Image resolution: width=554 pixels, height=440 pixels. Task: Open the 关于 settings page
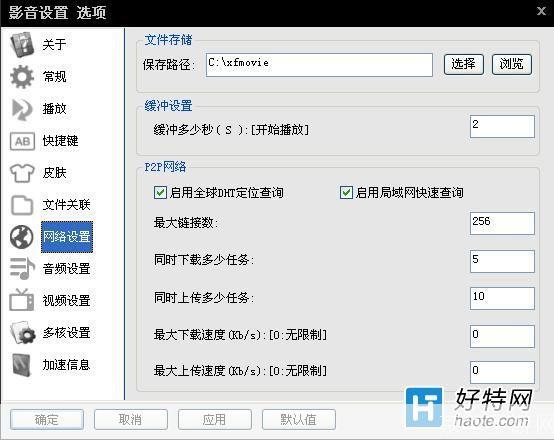pos(54,45)
